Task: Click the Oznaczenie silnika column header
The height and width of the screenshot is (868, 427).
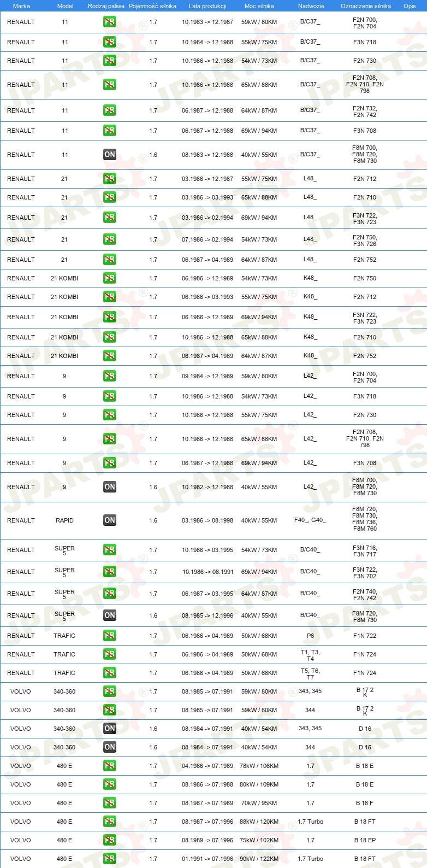Action: (366, 6)
